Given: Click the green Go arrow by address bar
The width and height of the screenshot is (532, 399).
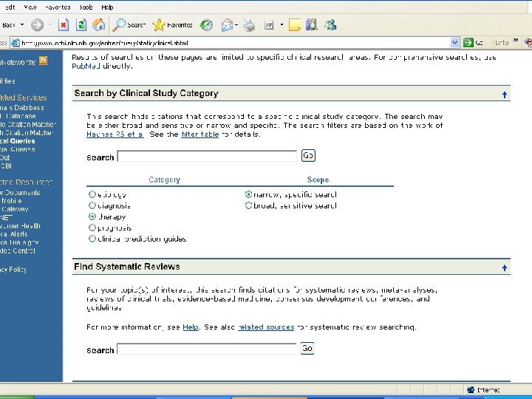Looking at the screenshot, I should point(468,42).
